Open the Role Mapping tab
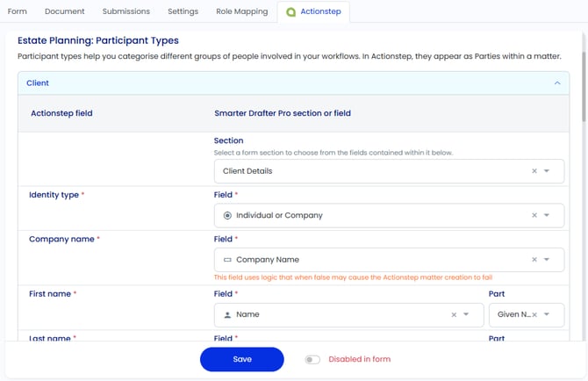This screenshot has height=381, width=588. [242, 11]
